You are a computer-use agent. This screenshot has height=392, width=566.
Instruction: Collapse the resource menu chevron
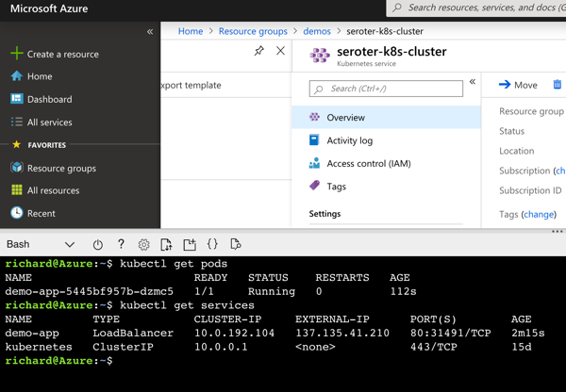pyautogui.click(x=473, y=82)
